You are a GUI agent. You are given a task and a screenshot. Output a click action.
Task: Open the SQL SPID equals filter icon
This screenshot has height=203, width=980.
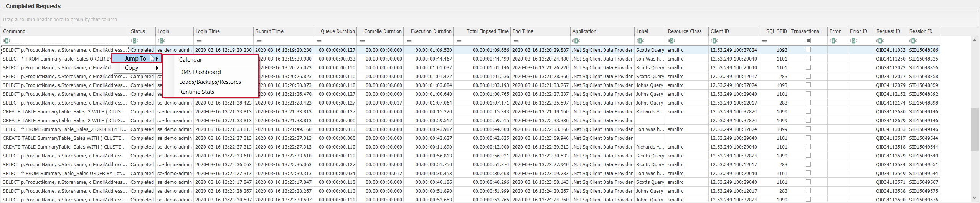[x=765, y=41]
